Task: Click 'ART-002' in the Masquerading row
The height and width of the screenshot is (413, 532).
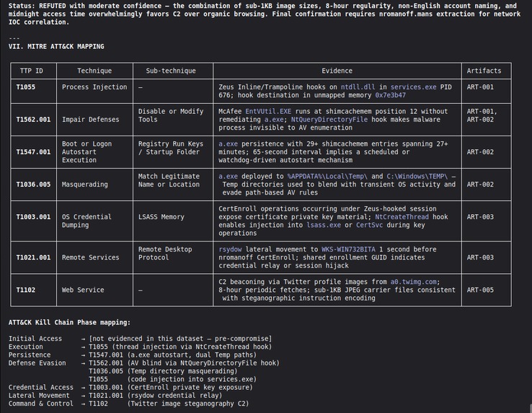Action: coord(480,185)
